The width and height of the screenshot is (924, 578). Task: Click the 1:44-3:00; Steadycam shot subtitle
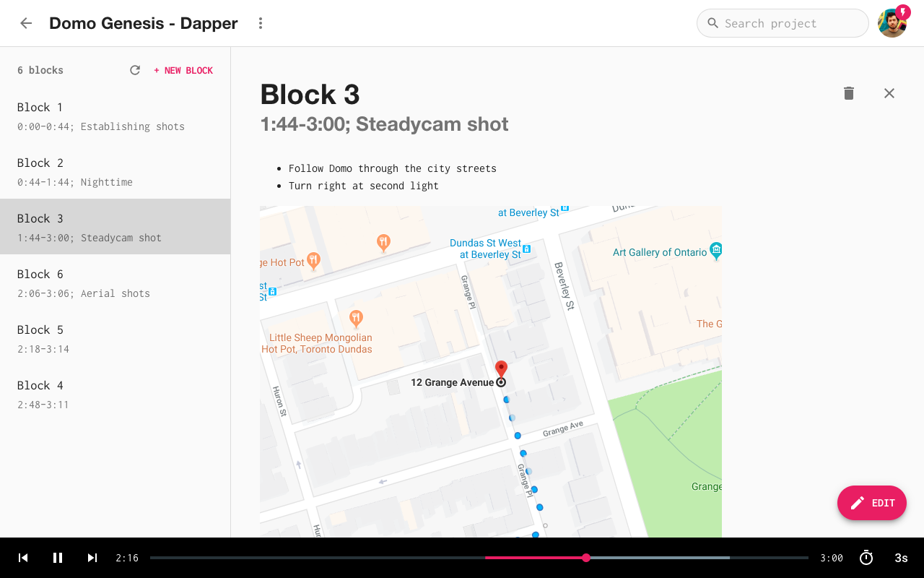click(x=384, y=124)
